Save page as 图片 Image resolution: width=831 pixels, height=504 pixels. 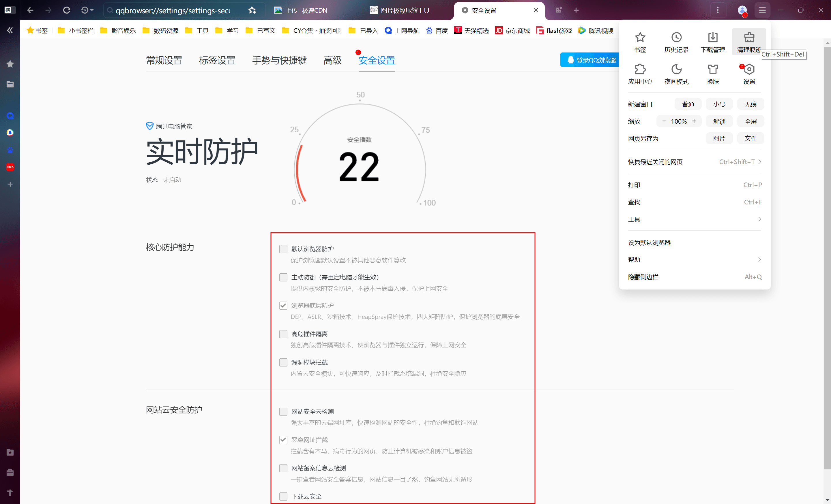[x=719, y=138]
